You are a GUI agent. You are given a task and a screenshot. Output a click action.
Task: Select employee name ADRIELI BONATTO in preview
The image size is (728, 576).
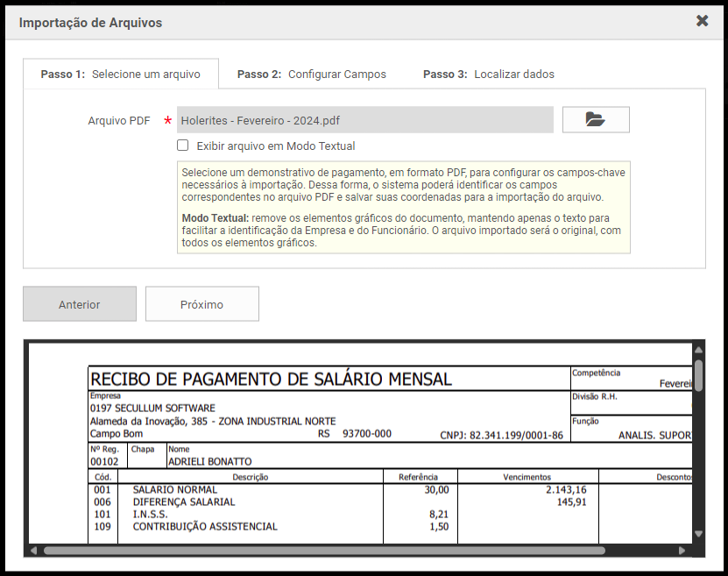pyautogui.click(x=209, y=461)
